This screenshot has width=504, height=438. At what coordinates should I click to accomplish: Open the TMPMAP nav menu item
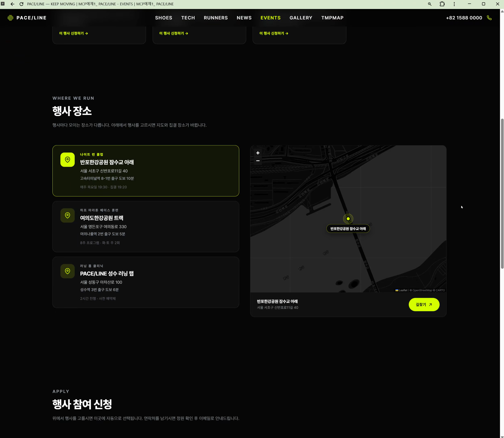click(333, 18)
